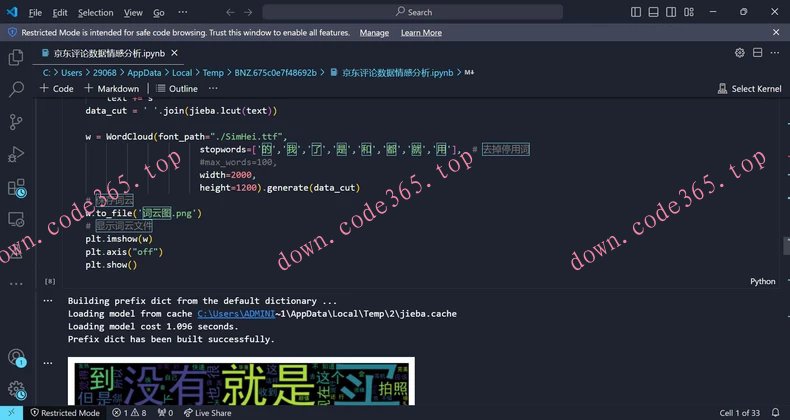Viewport: 790px width, 420px height.
Task: Place cursor on plt.axis("off") line
Action: pos(124,252)
